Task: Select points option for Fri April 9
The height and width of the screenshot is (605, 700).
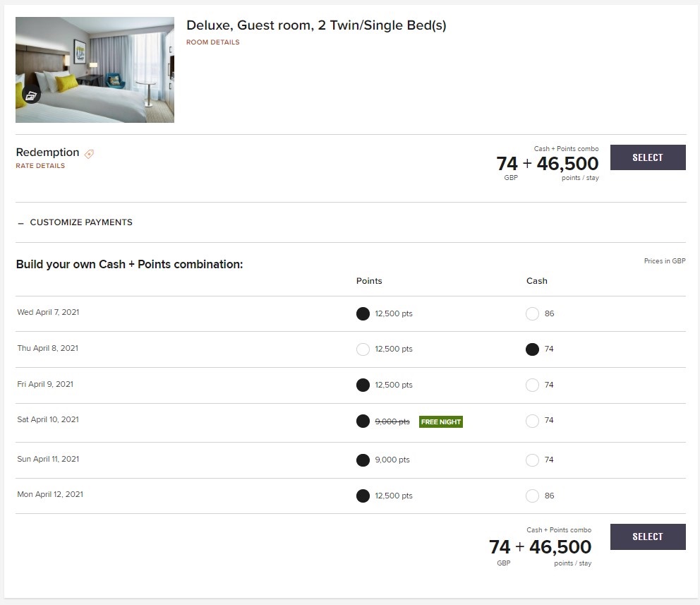Action: click(x=363, y=385)
